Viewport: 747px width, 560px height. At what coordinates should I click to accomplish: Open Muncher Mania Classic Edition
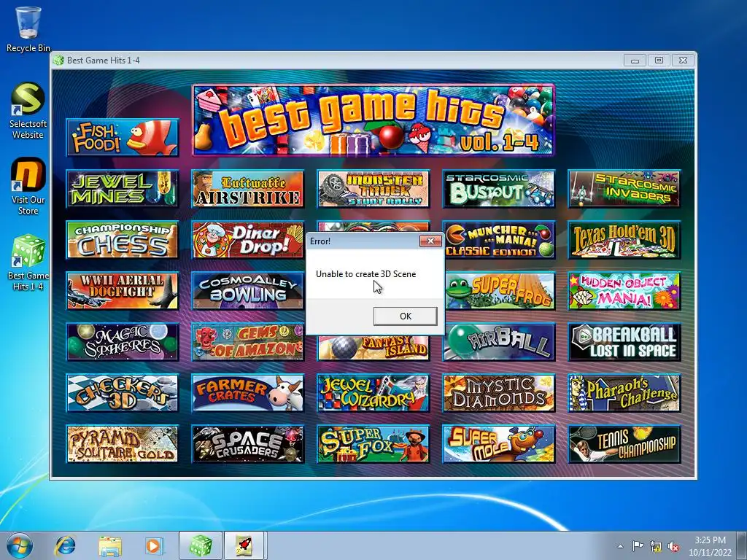pos(499,240)
